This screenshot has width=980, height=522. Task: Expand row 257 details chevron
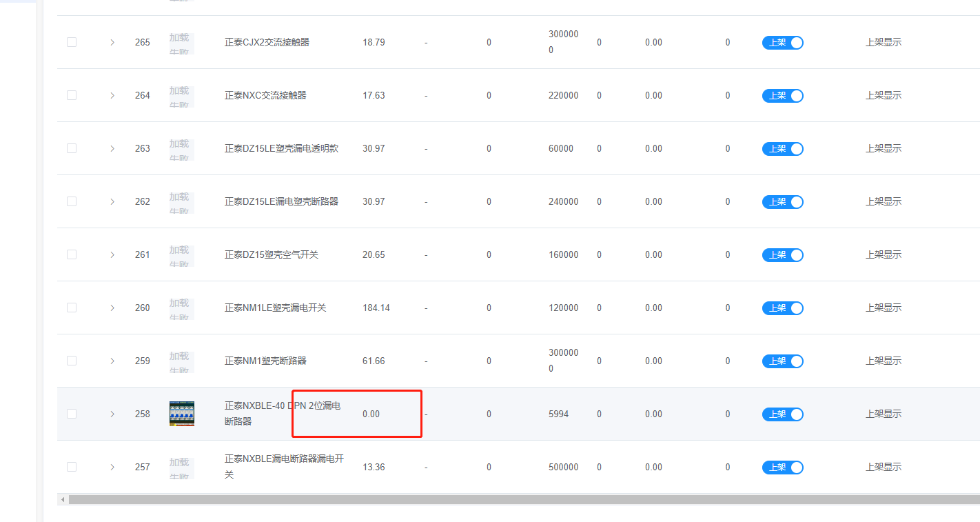(x=112, y=467)
